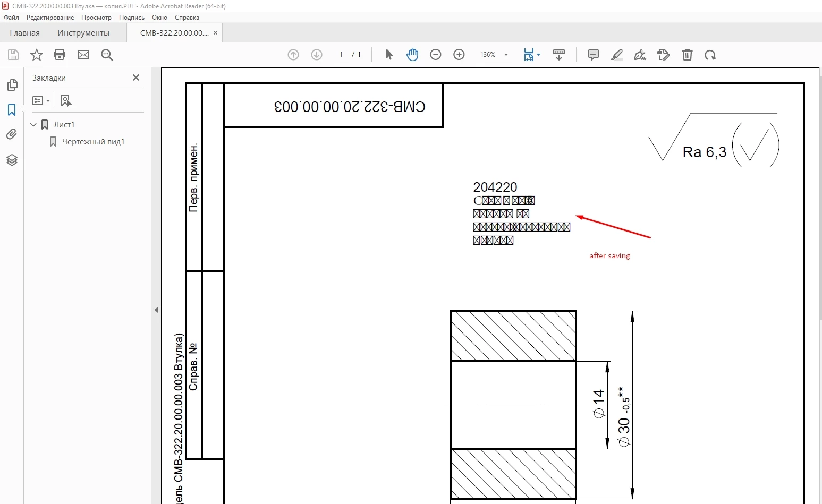Enable scrolling read mode icon
822x504 pixels.
[559, 55]
